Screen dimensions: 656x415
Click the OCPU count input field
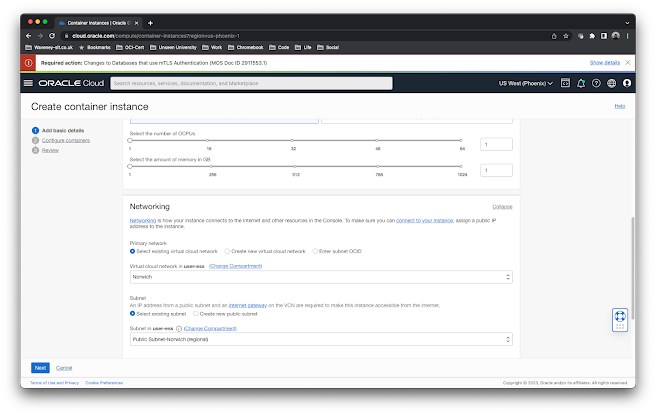tap(496, 144)
